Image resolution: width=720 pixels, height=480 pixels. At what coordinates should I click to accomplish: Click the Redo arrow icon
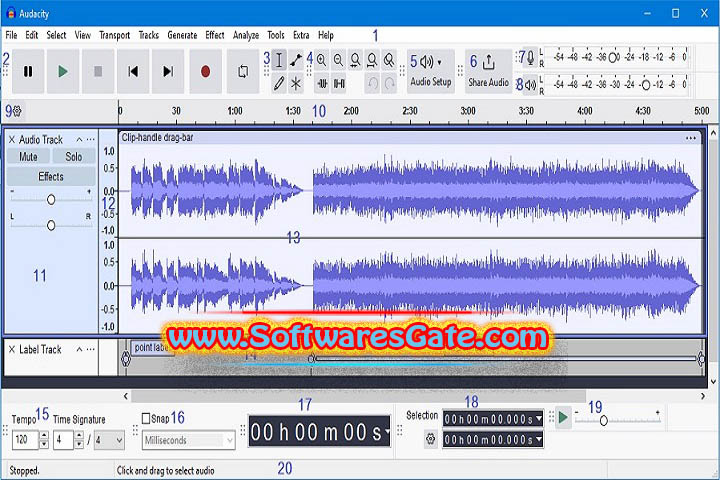389,84
